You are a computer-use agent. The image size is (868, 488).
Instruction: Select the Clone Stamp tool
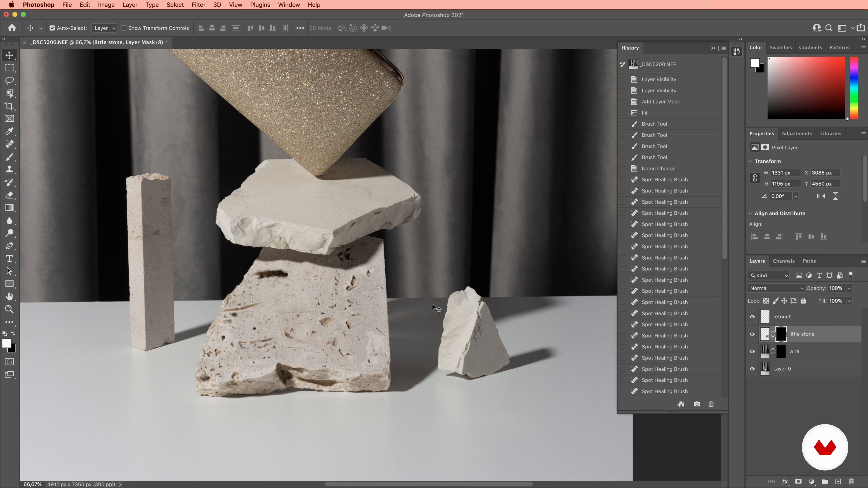[x=9, y=170]
